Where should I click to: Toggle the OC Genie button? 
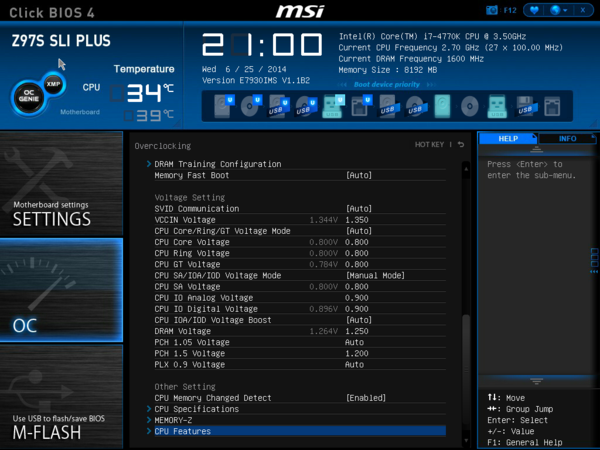point(29,96)
